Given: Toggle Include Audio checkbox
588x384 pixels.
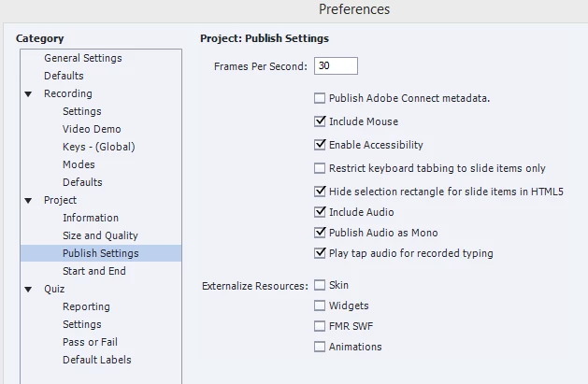Looking at the screenshot, I should [320, 212].
